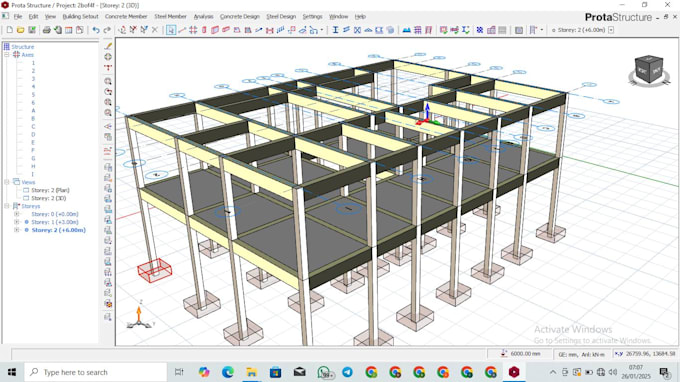Viewport: 680px width, 382px height.
Task: Open the Concrete Member menu
Action: coord(126,16)
